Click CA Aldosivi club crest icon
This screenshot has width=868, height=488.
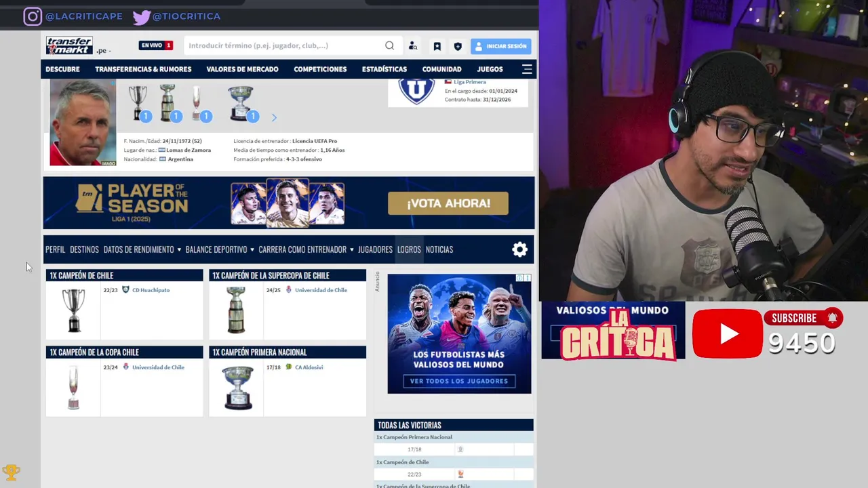288,367
